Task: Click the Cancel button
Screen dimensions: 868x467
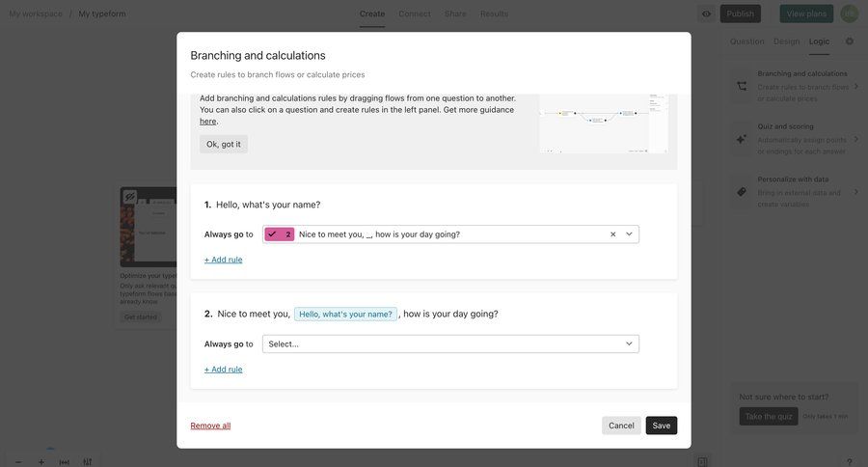Action: (x=621, y=426)
